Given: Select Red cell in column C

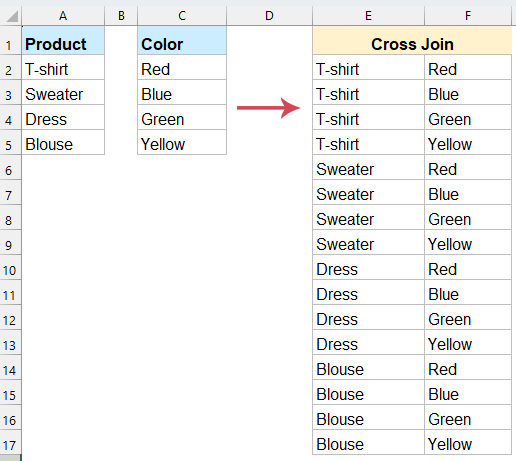Looking at the screenshot, I should tap(182, 67).
